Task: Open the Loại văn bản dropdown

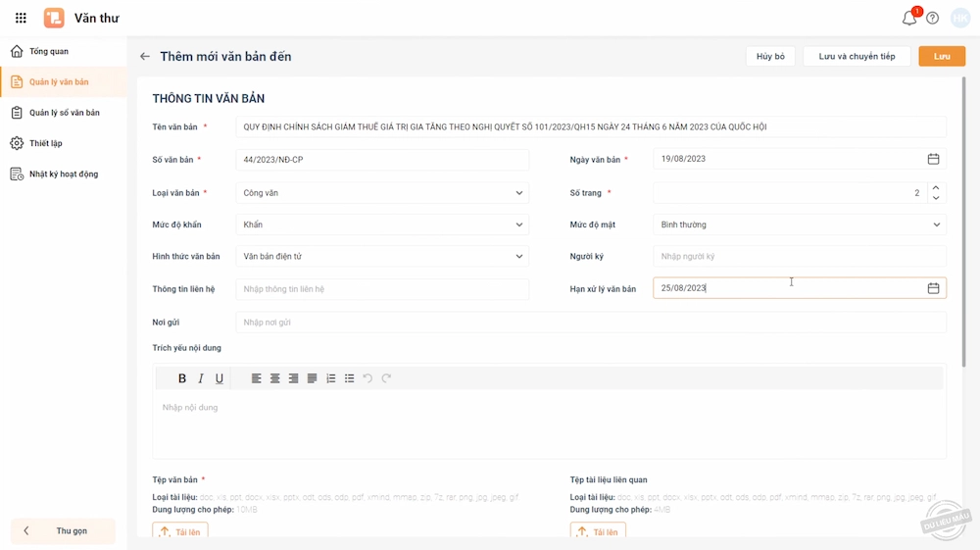Action: click(382, 193)
